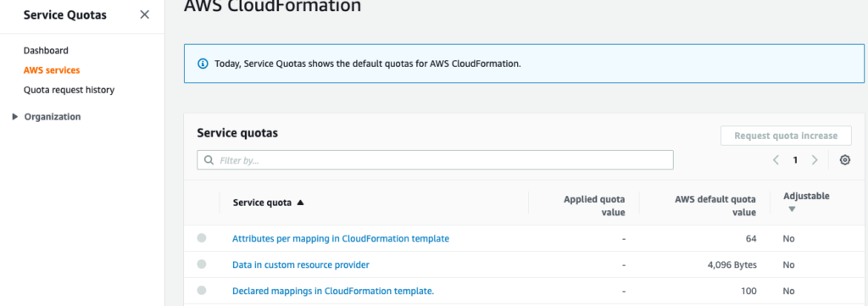Open AWS services in sidebar

click(x=52, y=70)
